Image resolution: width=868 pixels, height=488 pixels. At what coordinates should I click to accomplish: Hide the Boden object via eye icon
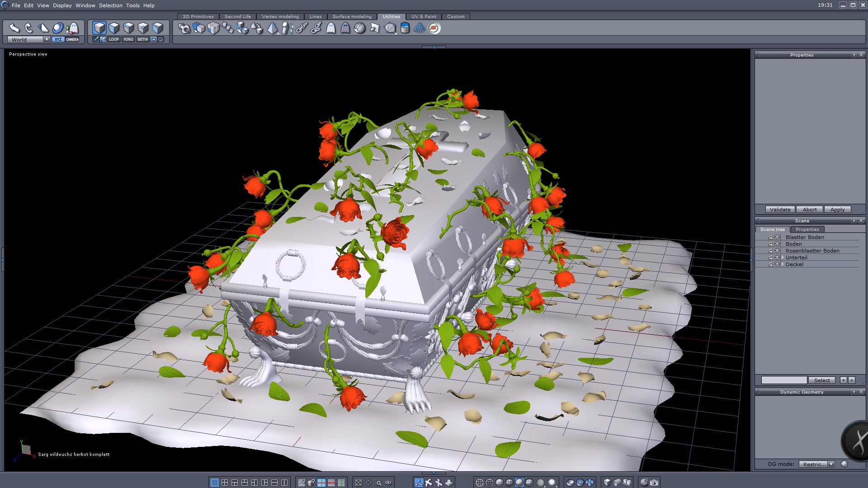tap(777, 244)
